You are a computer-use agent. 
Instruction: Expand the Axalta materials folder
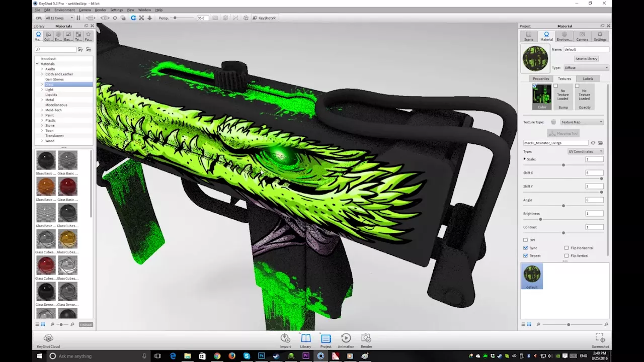42,69
